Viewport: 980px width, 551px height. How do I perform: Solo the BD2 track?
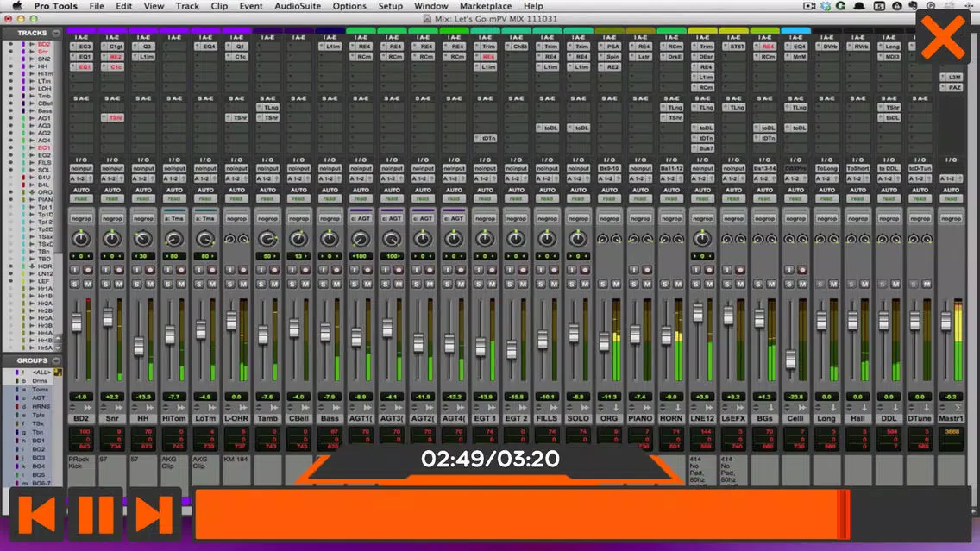(76, 284)
